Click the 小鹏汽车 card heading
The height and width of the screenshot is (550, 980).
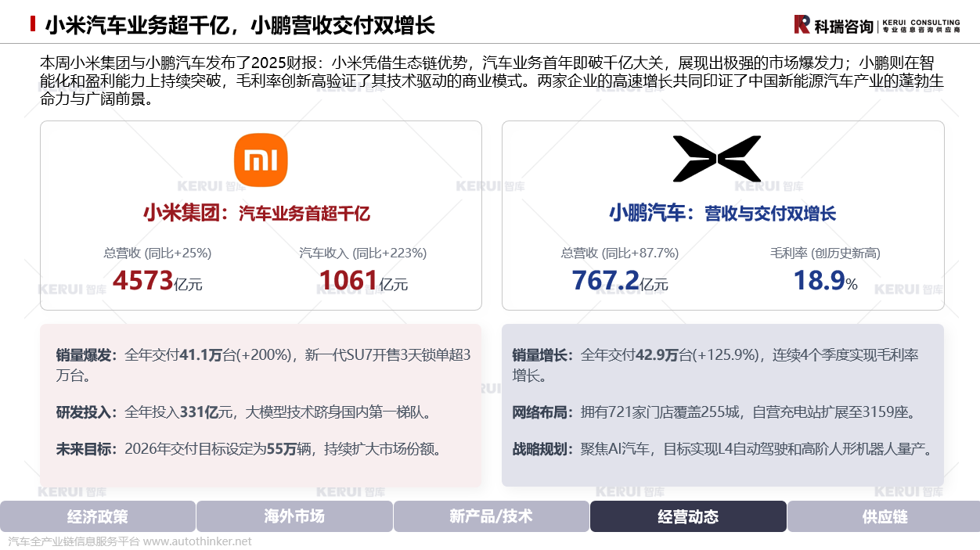pos(722,213)
